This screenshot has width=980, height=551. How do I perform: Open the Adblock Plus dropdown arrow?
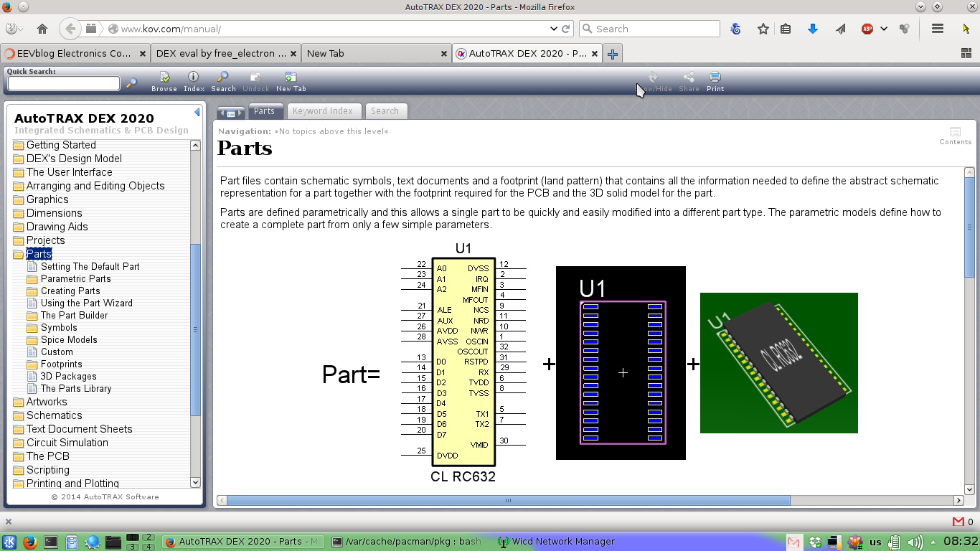[x=884, y=29]
